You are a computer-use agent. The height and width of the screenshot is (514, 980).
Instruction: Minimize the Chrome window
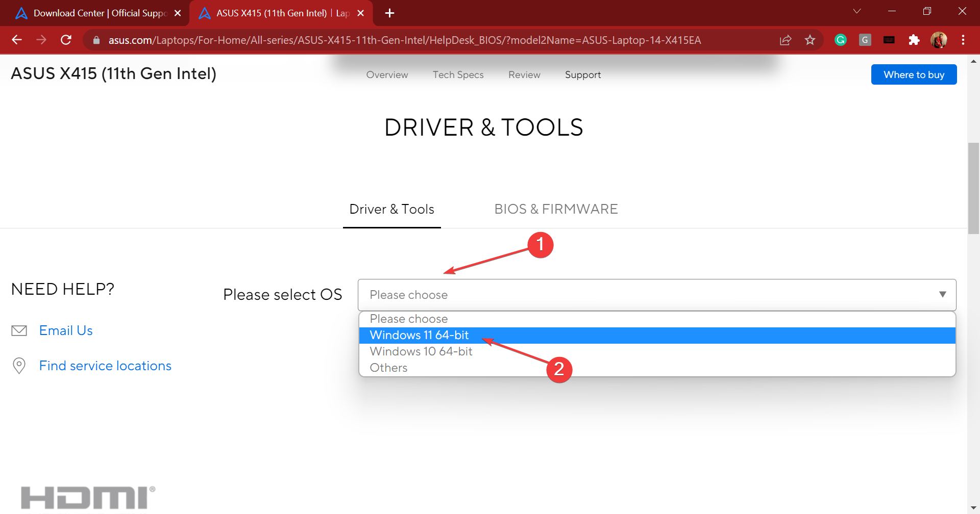click(892, 11)
